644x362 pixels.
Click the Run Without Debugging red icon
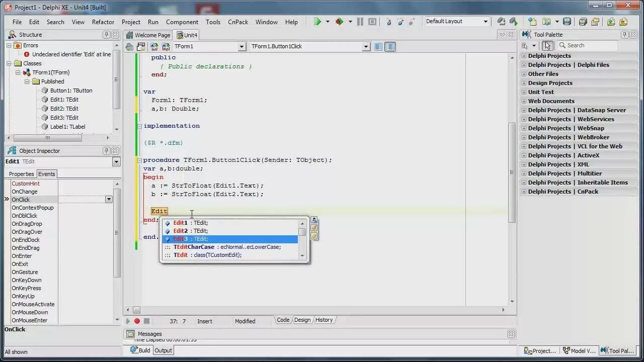pos(340,22)
